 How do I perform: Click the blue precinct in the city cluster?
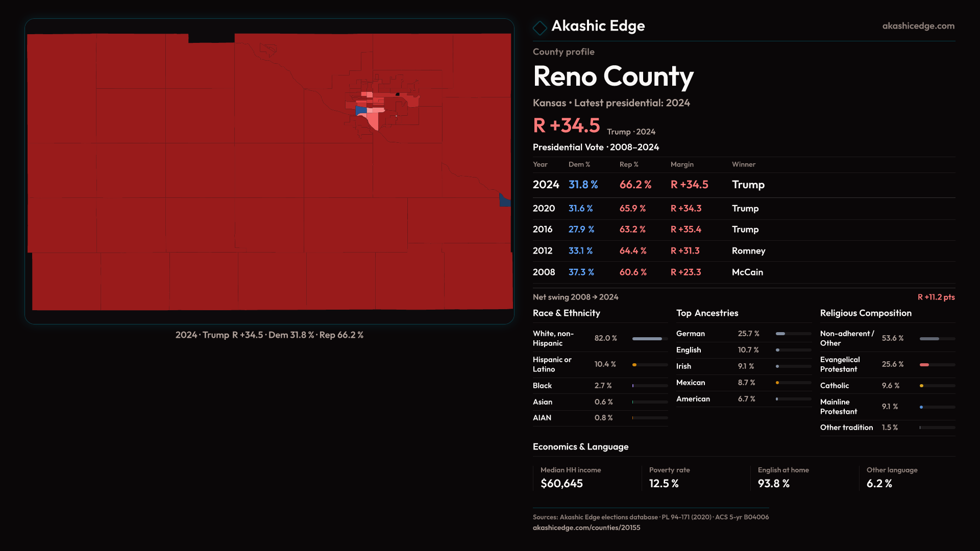361,110
